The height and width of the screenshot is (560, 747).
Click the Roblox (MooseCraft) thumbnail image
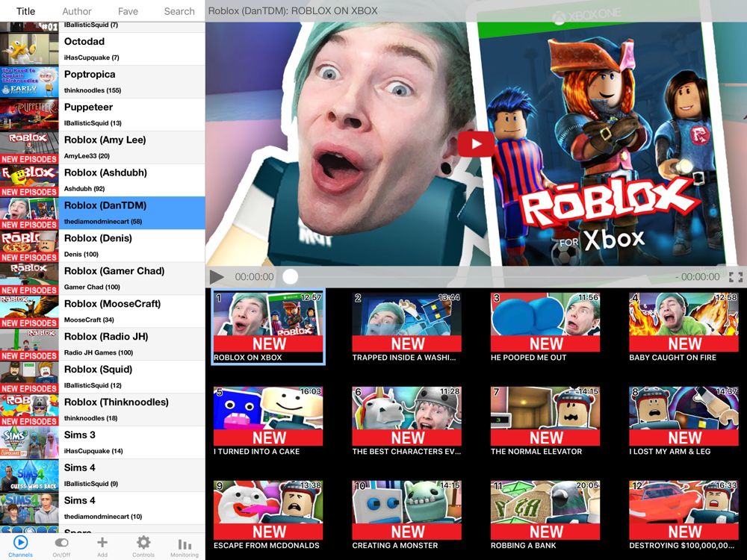click(x=29, y=311)
